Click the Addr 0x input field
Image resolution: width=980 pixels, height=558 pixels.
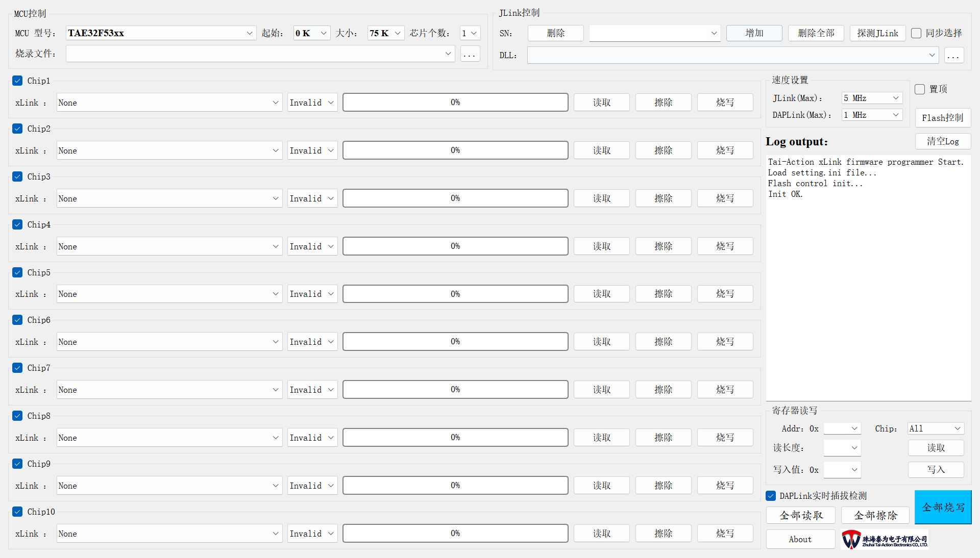[x=837, y=428]
